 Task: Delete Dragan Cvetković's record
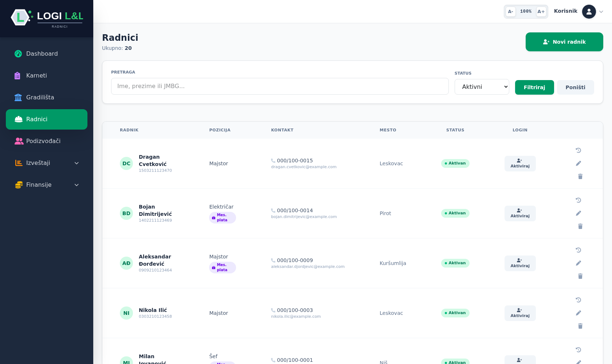point(580,177)
